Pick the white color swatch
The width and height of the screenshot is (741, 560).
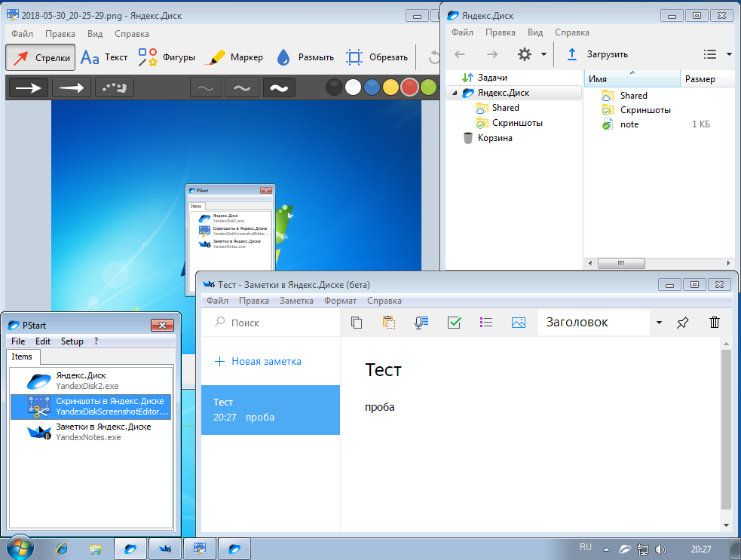353,87
